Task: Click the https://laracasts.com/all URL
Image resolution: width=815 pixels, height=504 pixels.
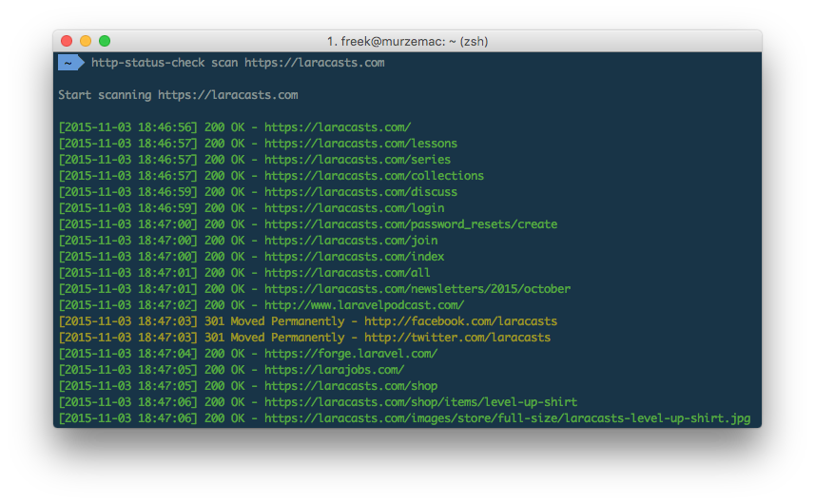Action: (x=347, y=272)
